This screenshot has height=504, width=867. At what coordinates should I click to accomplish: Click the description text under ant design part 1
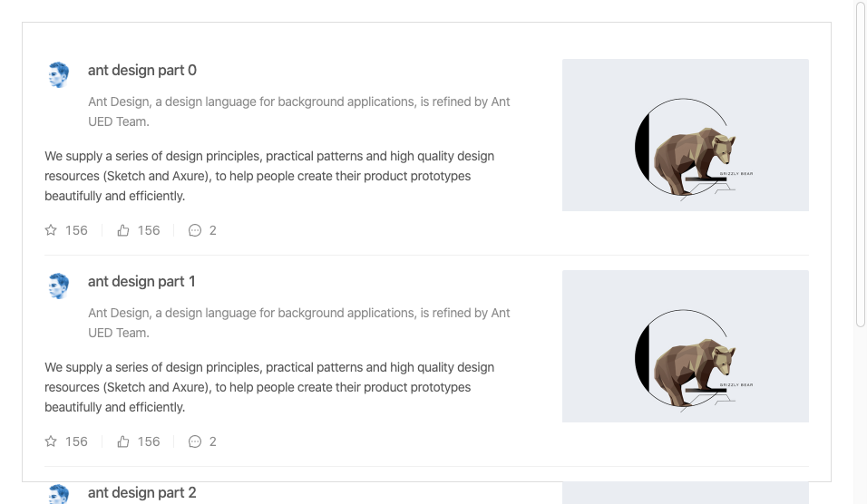(x=299, y=323)
